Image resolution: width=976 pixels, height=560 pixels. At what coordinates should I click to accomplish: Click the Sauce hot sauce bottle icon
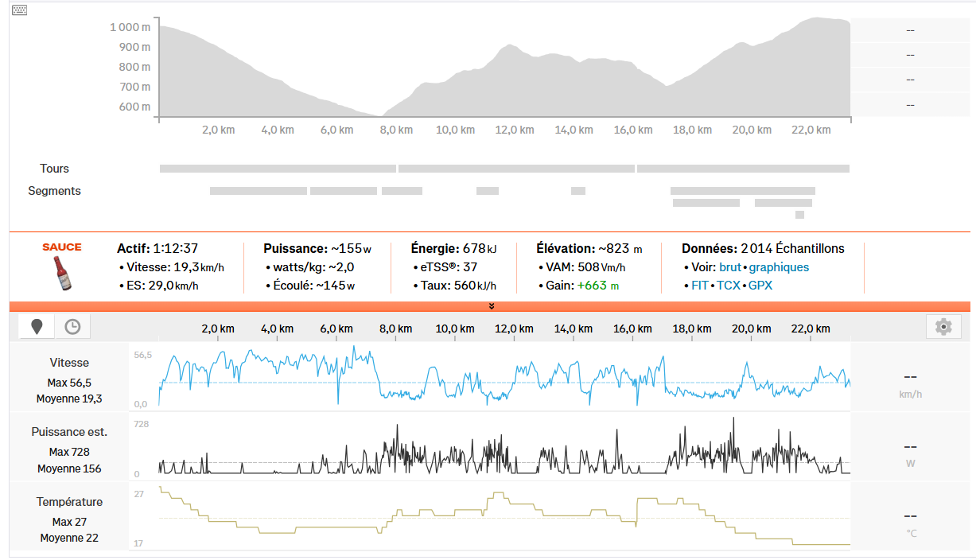(x=62, y=274)
